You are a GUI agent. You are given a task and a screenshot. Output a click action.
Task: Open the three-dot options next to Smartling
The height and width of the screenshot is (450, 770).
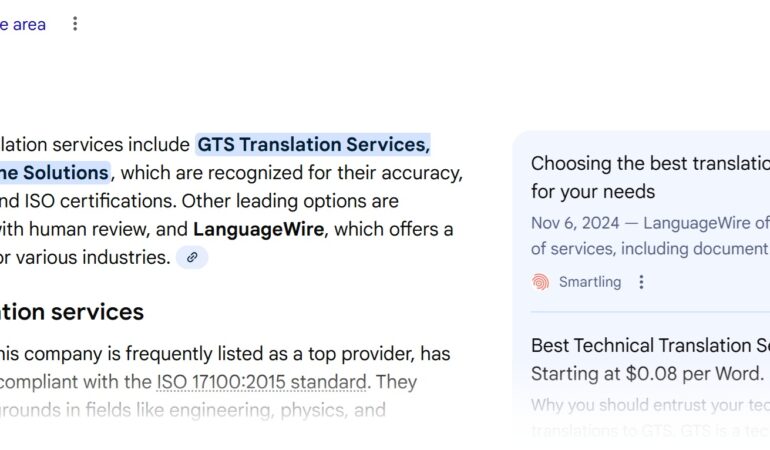point(641,282)
